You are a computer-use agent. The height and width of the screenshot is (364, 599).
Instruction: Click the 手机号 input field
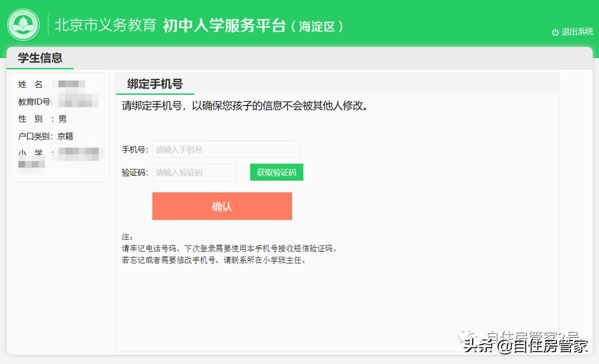tap(226, 149)
